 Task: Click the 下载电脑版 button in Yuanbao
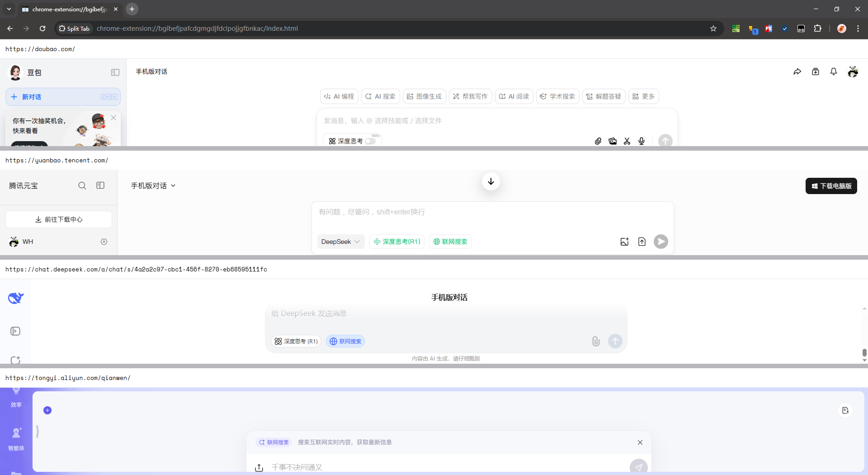pos(831,185)
